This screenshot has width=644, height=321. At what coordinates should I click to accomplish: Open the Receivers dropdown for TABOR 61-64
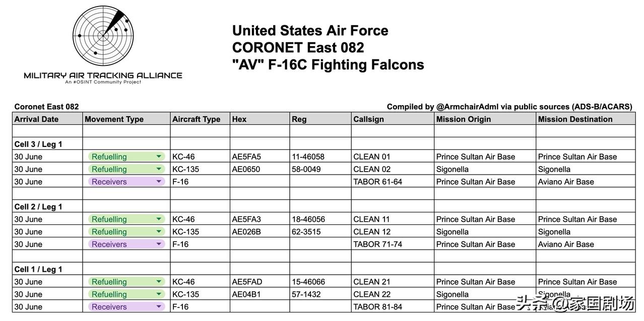(x=126, y=182)
